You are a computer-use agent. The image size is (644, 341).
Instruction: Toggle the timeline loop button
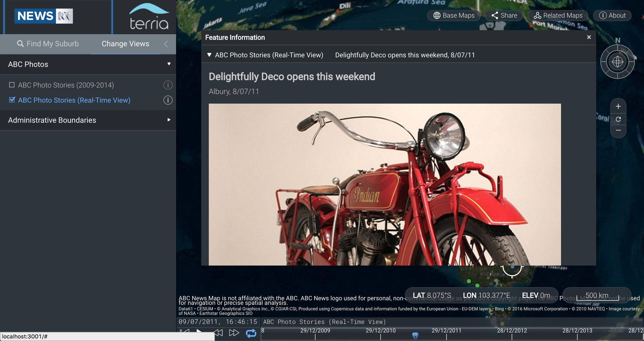click(x=251, y=333)
